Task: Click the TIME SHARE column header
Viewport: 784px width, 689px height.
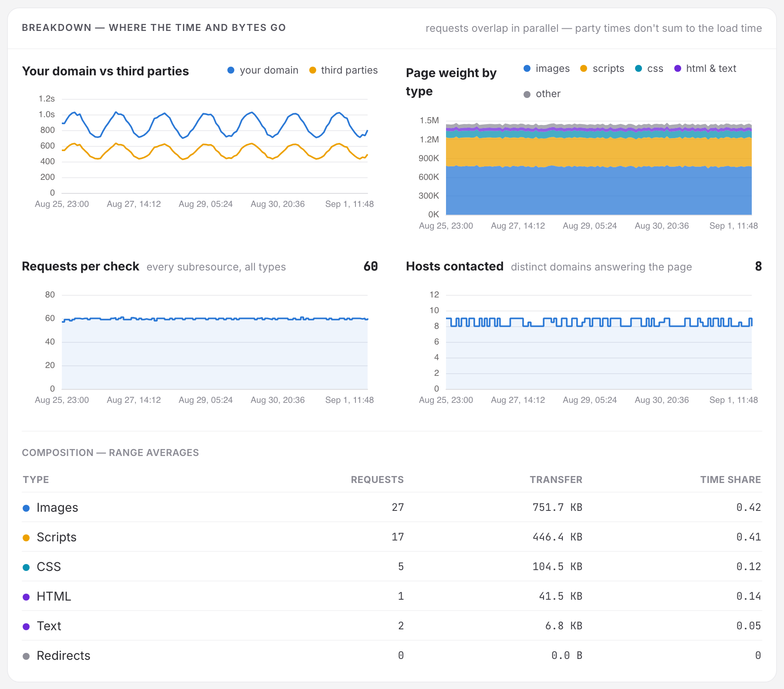Action: 730,480
